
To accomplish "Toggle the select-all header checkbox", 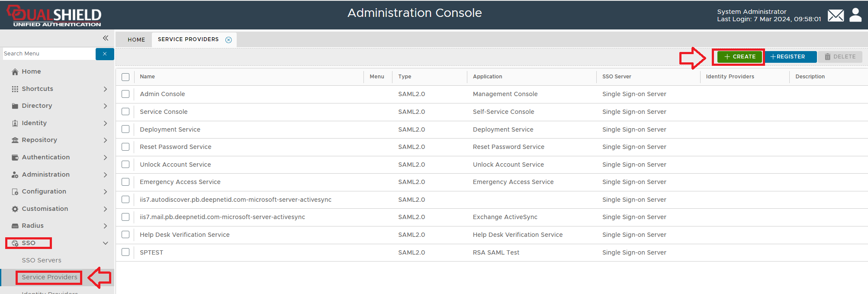I will tap(125, 77).
